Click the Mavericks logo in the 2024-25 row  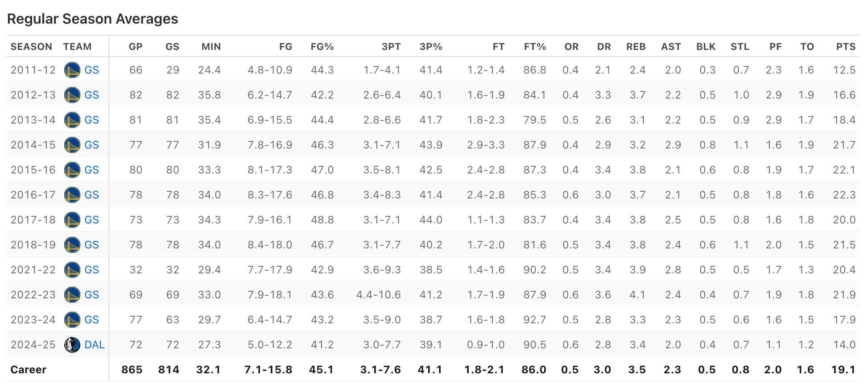pos(72,345)
